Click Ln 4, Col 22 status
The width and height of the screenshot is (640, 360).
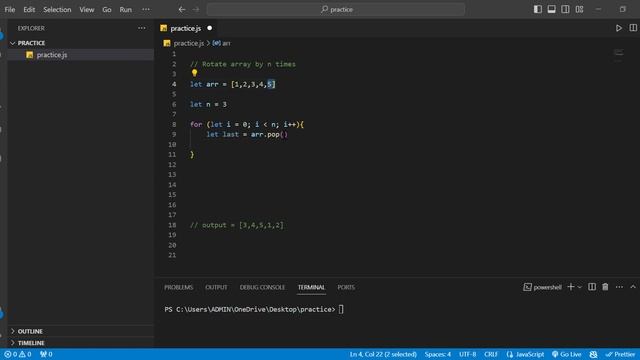click(383, 354)
